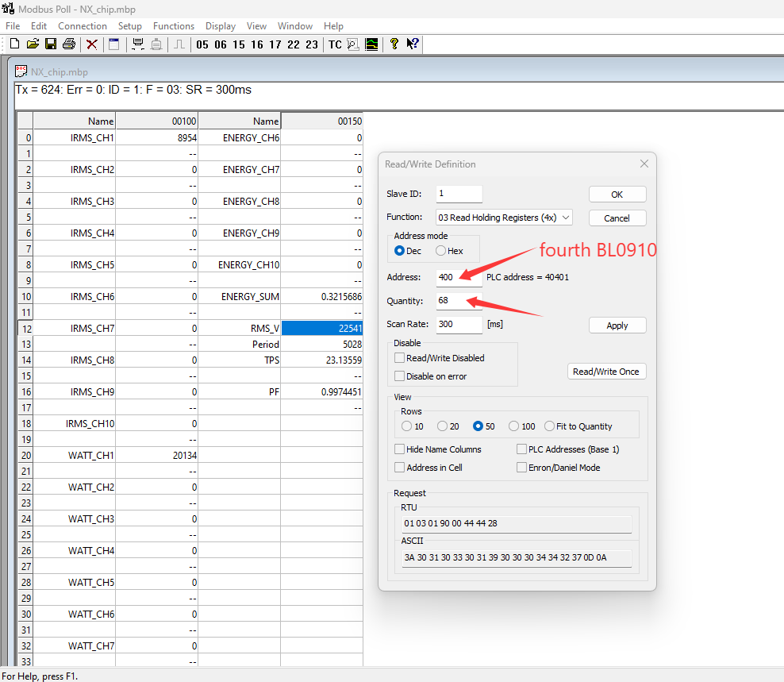
Task: Click the Connect toolbar icon
Action: pyautogui.click(x=138, y=44)
